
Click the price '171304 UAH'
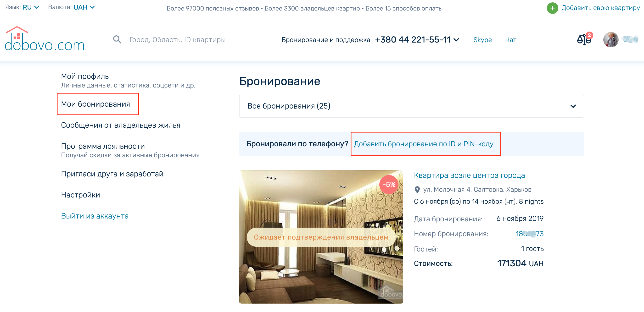(x=520, y=263)
